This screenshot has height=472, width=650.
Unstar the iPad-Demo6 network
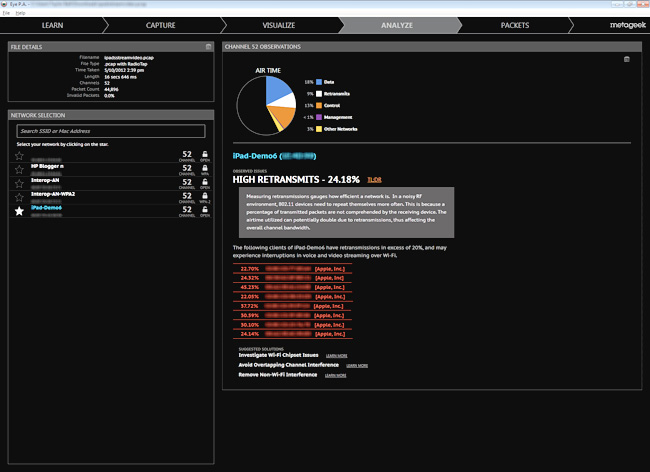19,211
